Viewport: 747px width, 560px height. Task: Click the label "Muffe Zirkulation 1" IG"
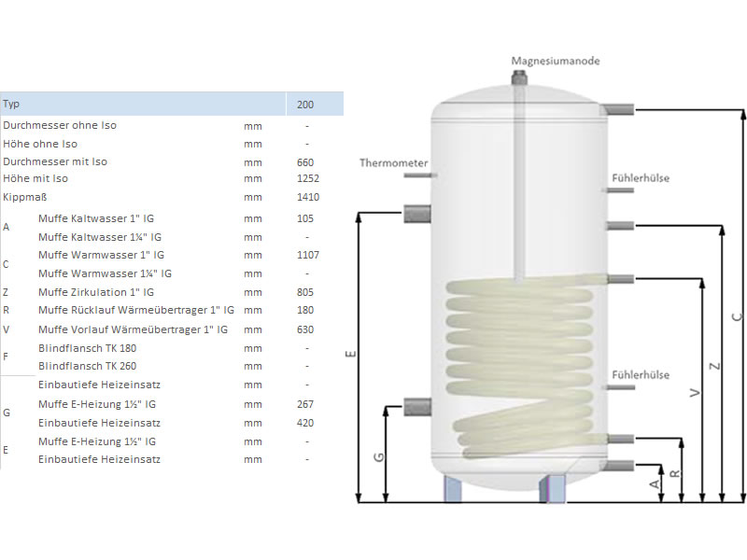[96, 292]
